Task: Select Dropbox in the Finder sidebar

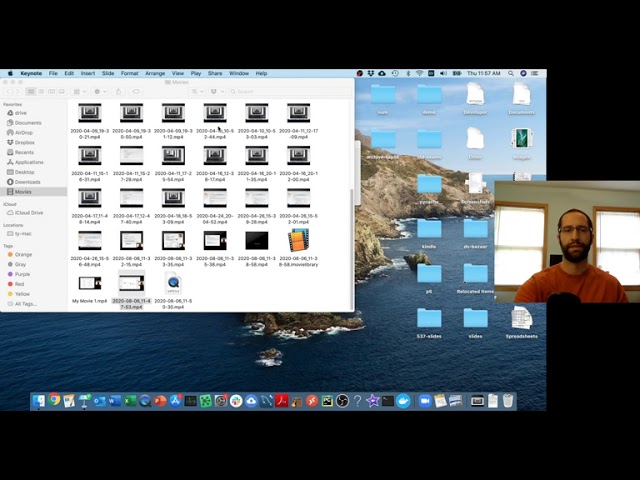Action: (x=24, y=142)
